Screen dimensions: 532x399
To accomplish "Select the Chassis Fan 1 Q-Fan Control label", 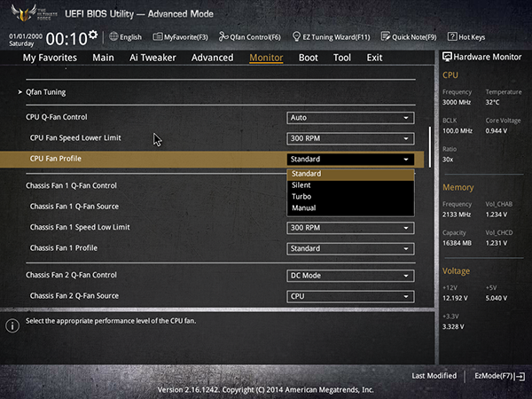I will tap(71, 185).
